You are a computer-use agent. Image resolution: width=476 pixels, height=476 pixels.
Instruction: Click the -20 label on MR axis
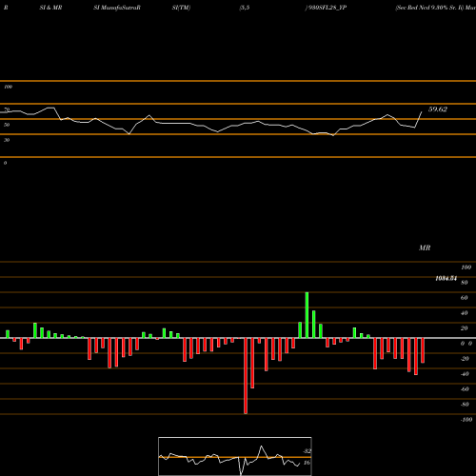[x=465, y=359]
